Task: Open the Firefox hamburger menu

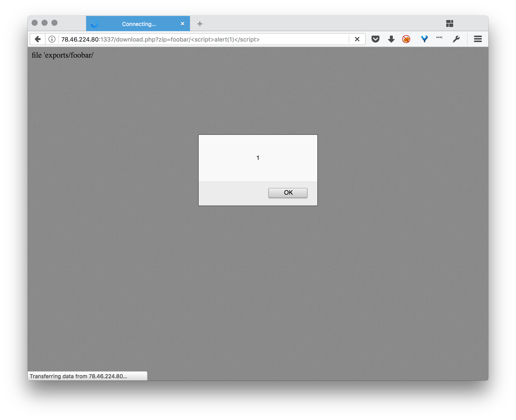Action: (478, 39)
